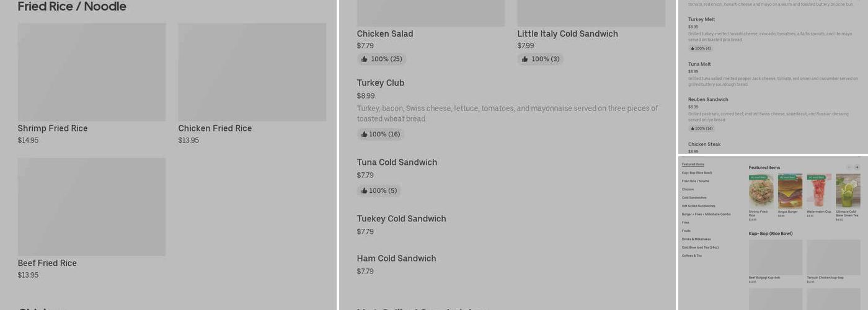Select the Tuna Melt menu item

point(699,64)
